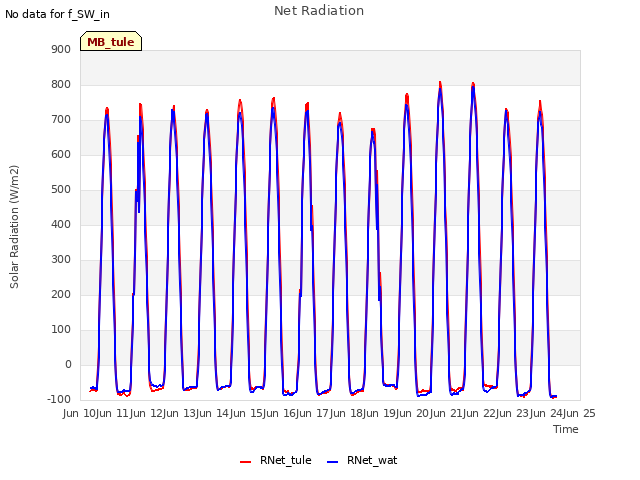Click the 100 y-axis tick label
Viewport: 640px width, 480px height.
[61, 329]
